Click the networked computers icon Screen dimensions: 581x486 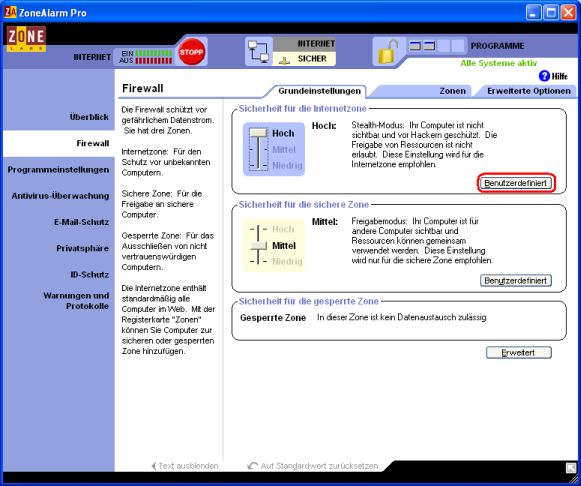[x=259, y=52]
